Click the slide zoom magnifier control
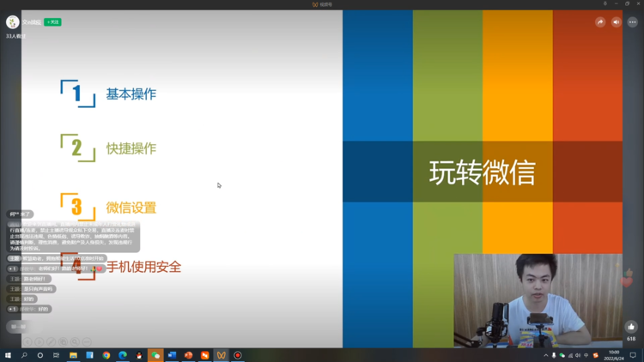 click(x=75, y=341)
